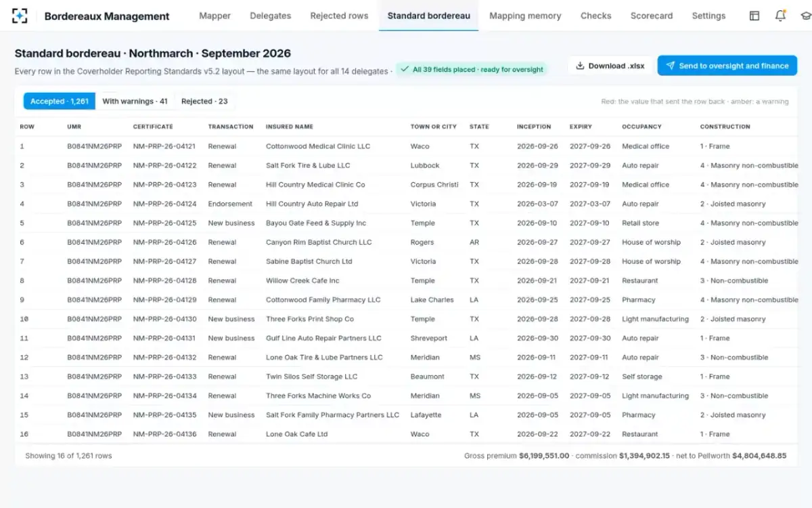Open the Mapping memory tab
The height and width of the screenshot is (508, 812).
[525, 16]
